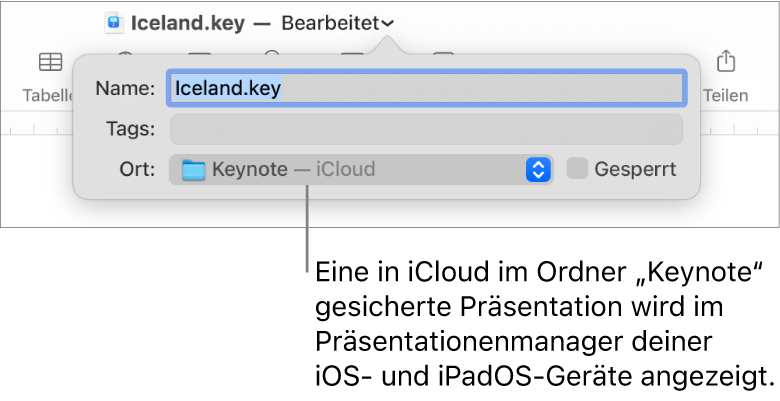Viewport: 780px width, 401px height.
Task: Click the 'Name:' field label
Action: pyautogui.click(x=125, y=88)
